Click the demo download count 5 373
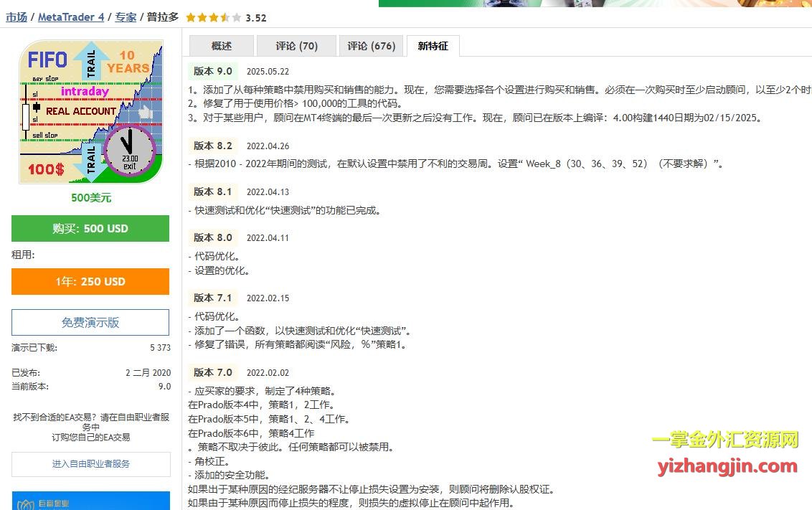 pyautogui.click(x=160, y=347)
